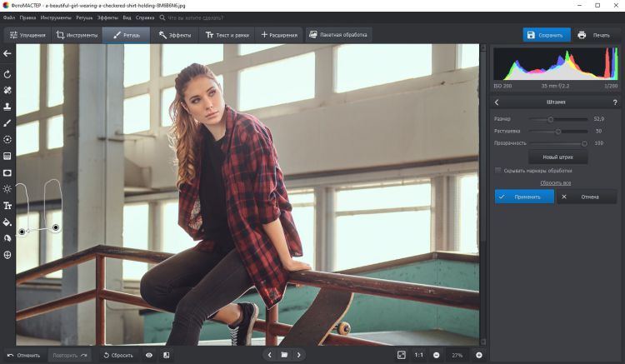Go to next photo with right chevron

(x=299, y=355)
